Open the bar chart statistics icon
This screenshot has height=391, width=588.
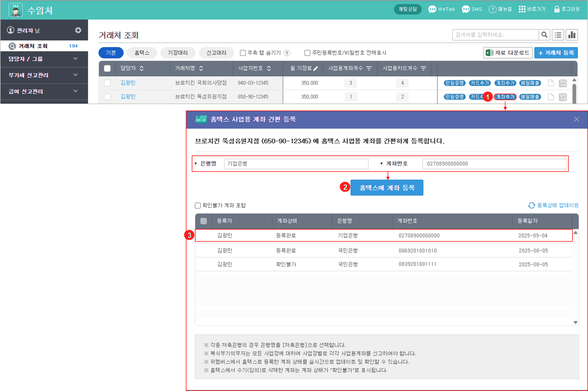[x=572, y=35]
